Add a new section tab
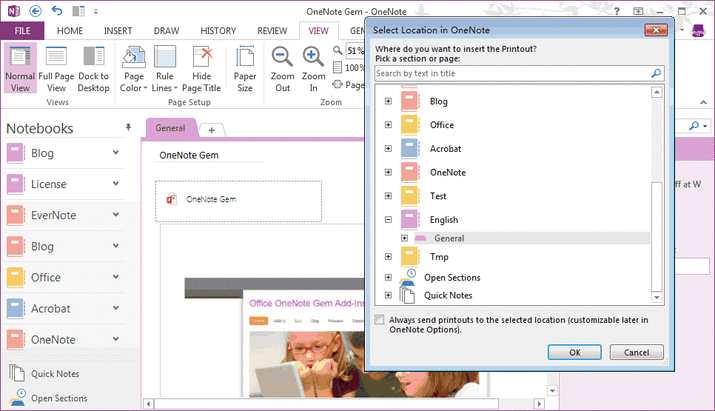The image size is (715, 411). [x=212, y=130]
